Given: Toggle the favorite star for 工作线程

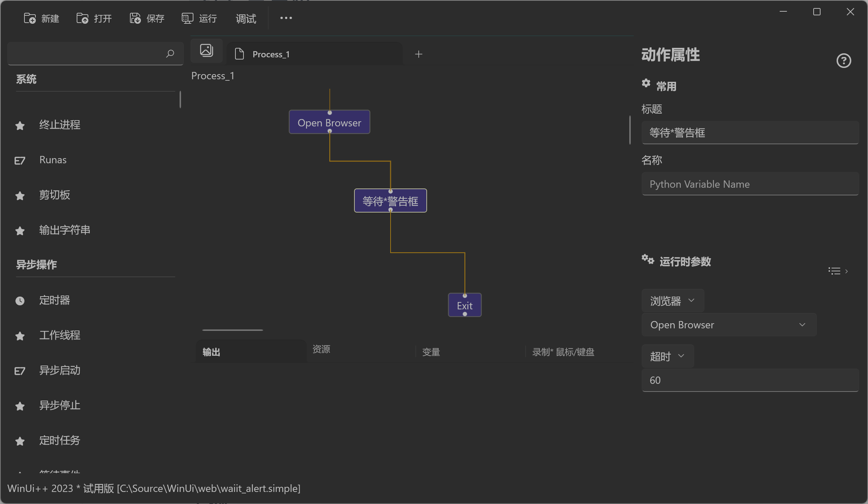Looking at the screenshot, I should [20, 336].
